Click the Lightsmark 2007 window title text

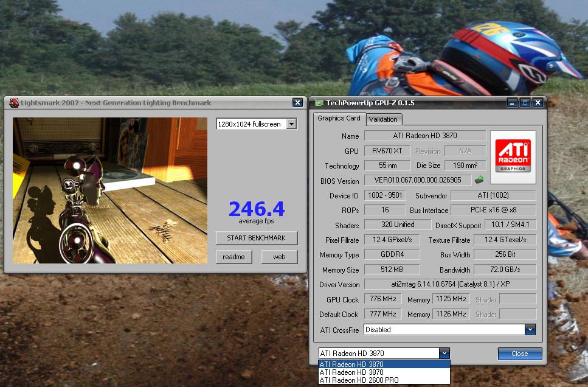click(116, 103)
